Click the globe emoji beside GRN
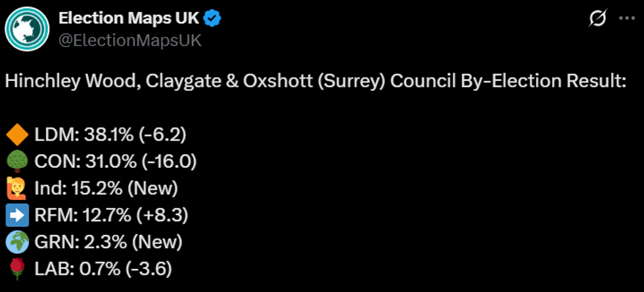This screenshot has height=292, width=644. [x=15, y=242]
